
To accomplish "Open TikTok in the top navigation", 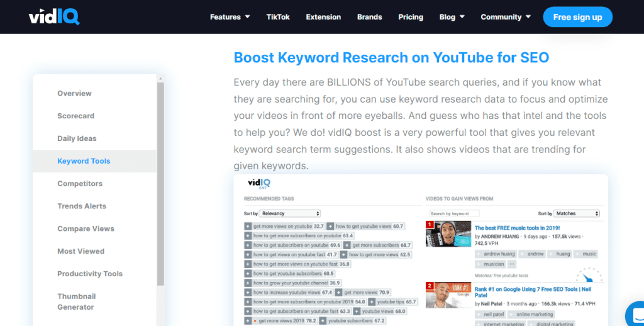I will click(278, 17).
